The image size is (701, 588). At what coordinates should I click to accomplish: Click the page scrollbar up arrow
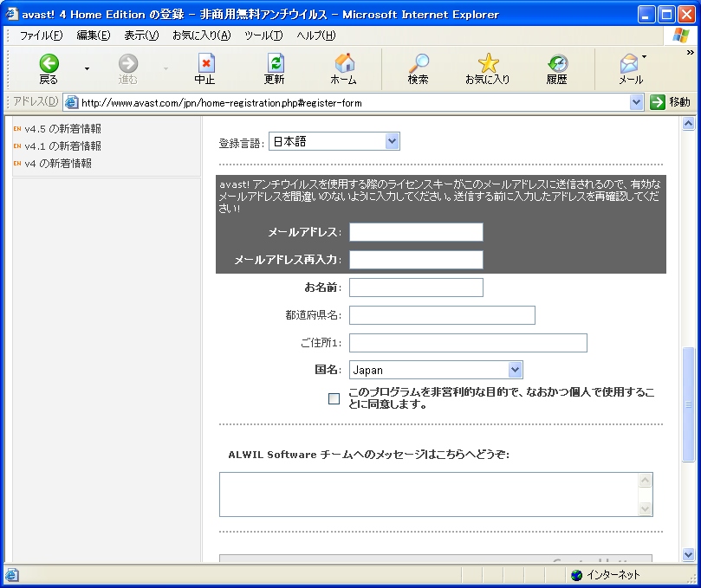click(x=689, y=124)
